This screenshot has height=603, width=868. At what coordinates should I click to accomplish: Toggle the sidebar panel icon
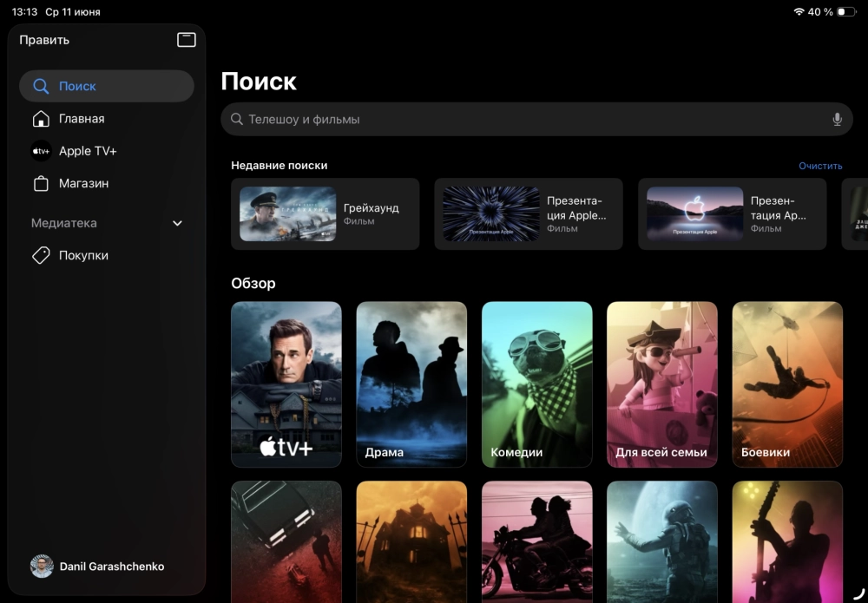186,40
